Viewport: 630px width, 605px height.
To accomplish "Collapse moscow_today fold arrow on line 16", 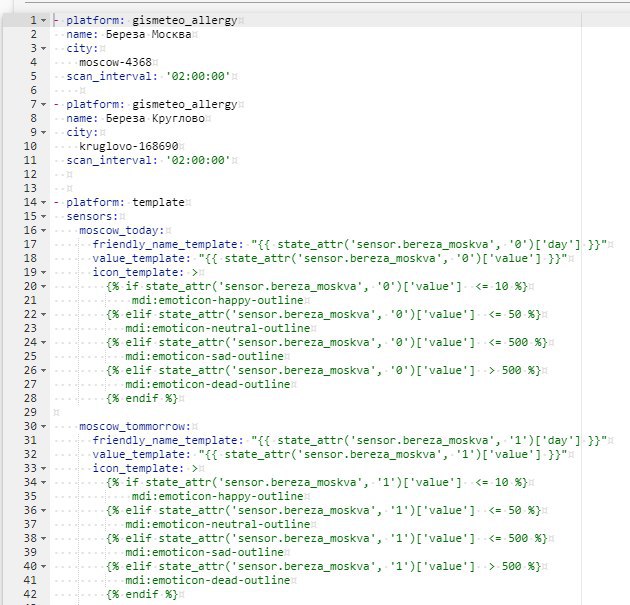I will pyautogui.click(x=43, y=231).
